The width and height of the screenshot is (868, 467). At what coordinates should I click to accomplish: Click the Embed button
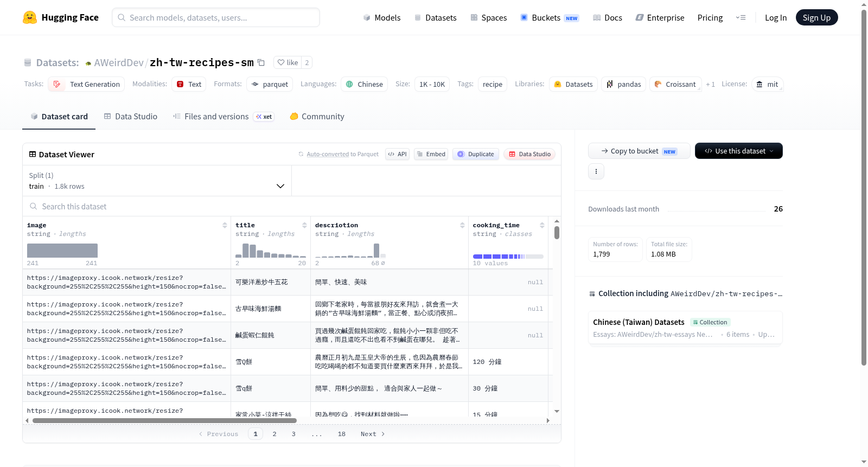431,154
